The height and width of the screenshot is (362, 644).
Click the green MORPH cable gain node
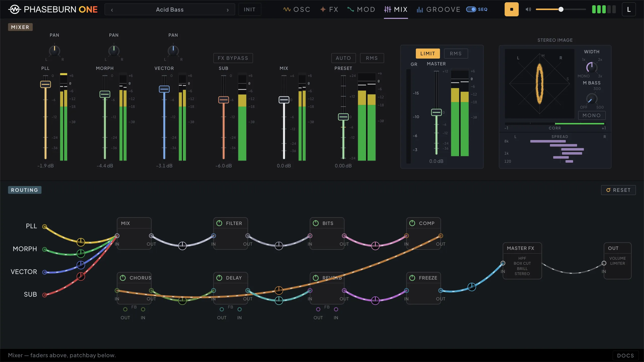pos(81,253)
